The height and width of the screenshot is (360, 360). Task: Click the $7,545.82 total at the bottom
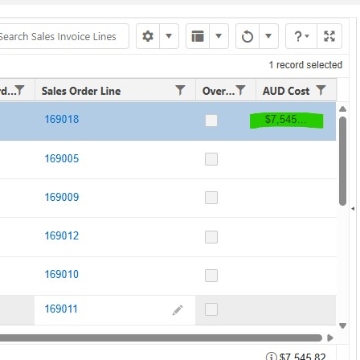pos(303,356)
